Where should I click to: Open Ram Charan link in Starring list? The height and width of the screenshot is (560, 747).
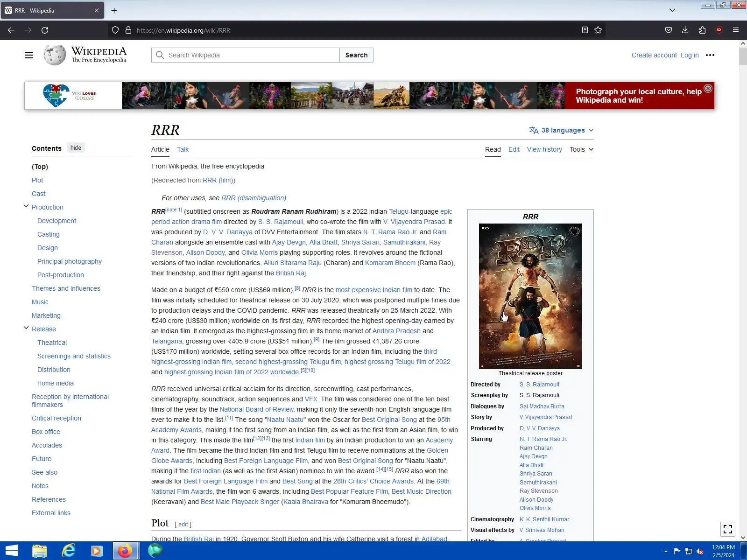click(536, 448)
